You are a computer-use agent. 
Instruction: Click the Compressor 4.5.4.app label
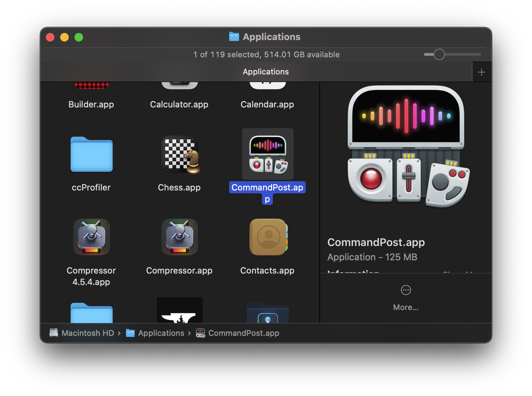91,276
